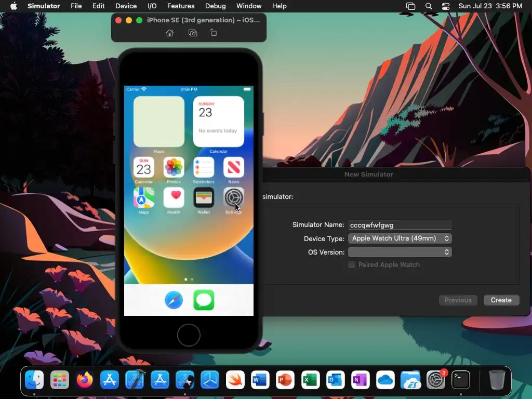Viewport: 532px width, 399px height.
Task: Launch Excel from the Dock
Action: [x=311, y=380]
